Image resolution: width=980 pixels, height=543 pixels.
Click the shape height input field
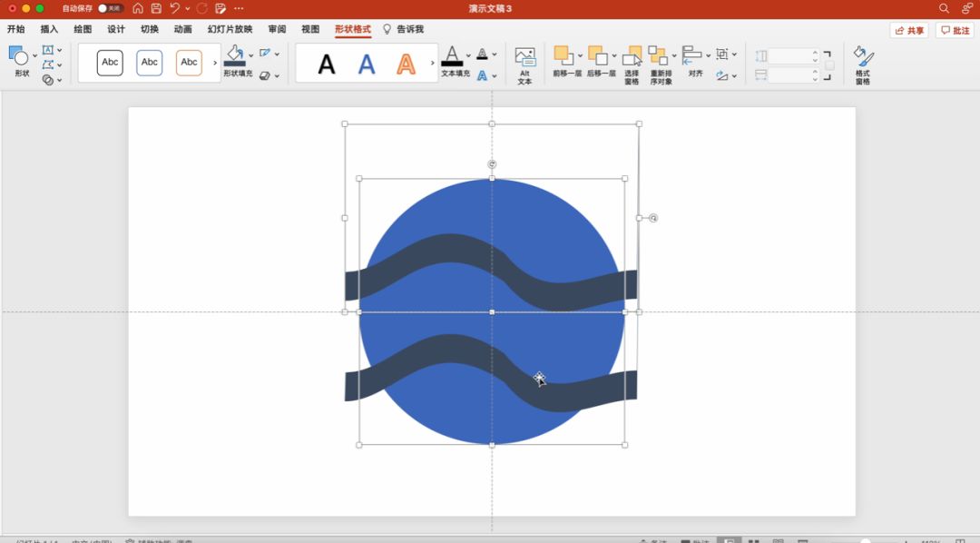[x=793, y=55]
